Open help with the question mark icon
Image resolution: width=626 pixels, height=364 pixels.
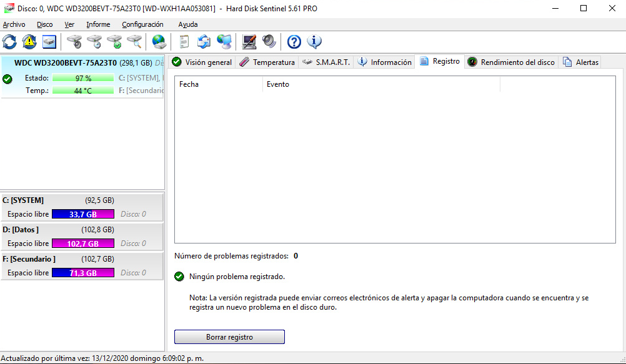[294, 41]
